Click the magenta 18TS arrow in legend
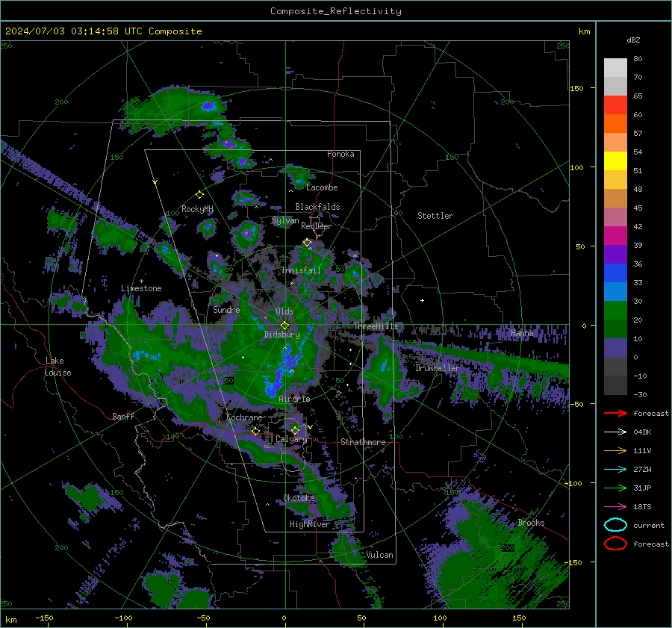Image resolution: width=672 pixels, height=628 pixels. pyautogui.click(x=615, y=507)
